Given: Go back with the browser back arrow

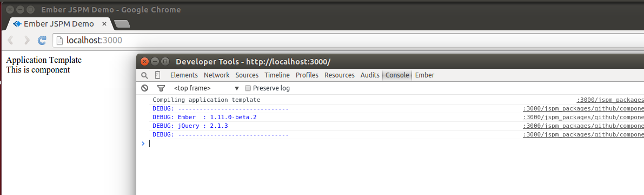Looking at the screenshot, I should tap(11, 40).
